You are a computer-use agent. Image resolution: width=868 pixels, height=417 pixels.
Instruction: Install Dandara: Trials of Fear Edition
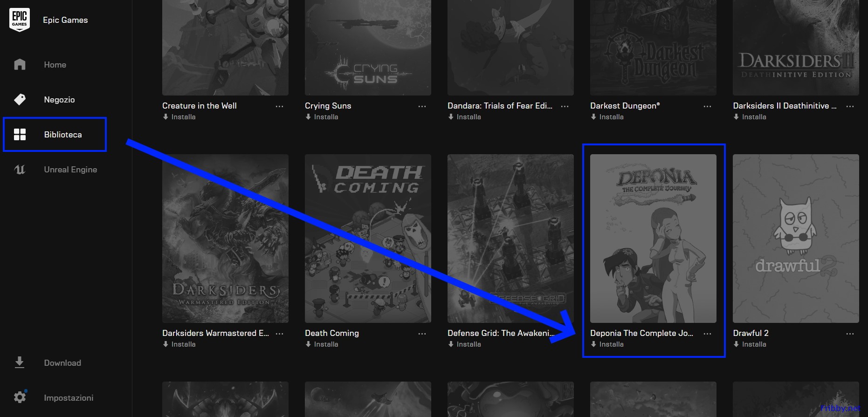point(464,117)
